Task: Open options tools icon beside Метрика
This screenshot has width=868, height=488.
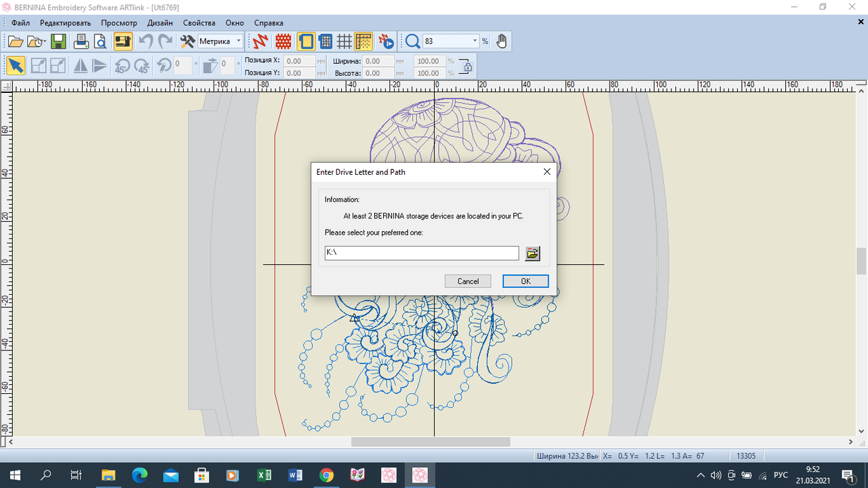Action: [187, 41]
